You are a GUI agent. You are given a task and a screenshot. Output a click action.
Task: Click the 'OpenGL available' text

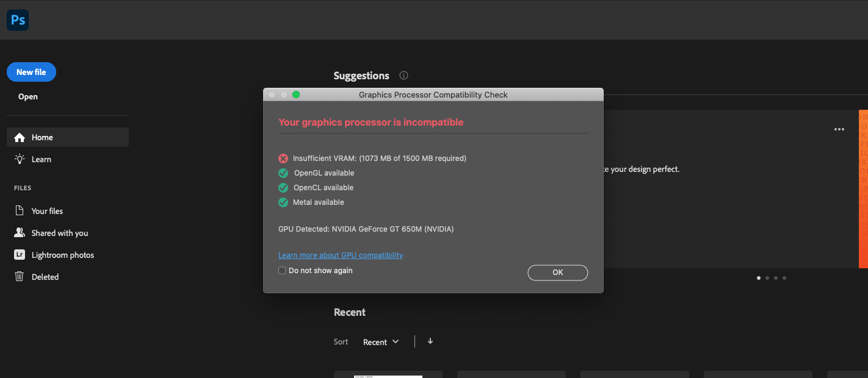324,173
